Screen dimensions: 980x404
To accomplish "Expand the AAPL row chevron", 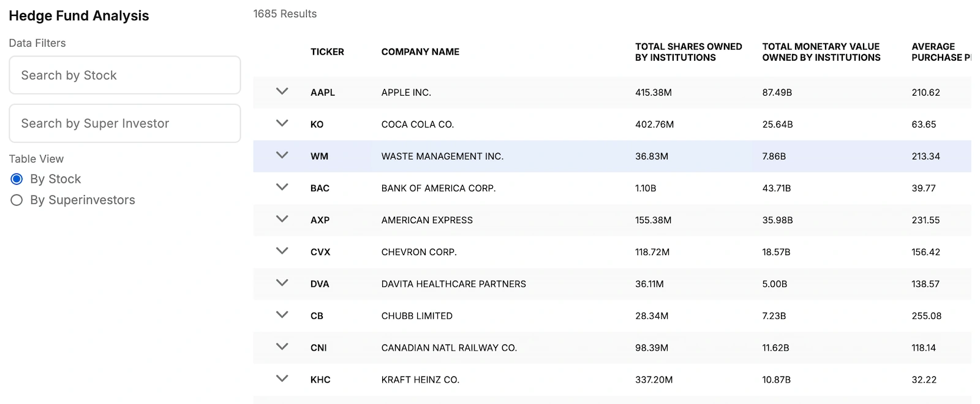I will [282, 91].
